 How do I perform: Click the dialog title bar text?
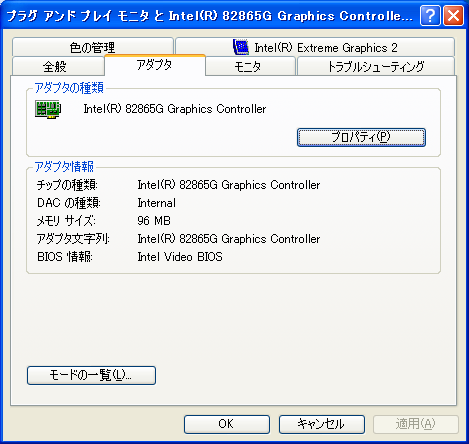(209, 16)
